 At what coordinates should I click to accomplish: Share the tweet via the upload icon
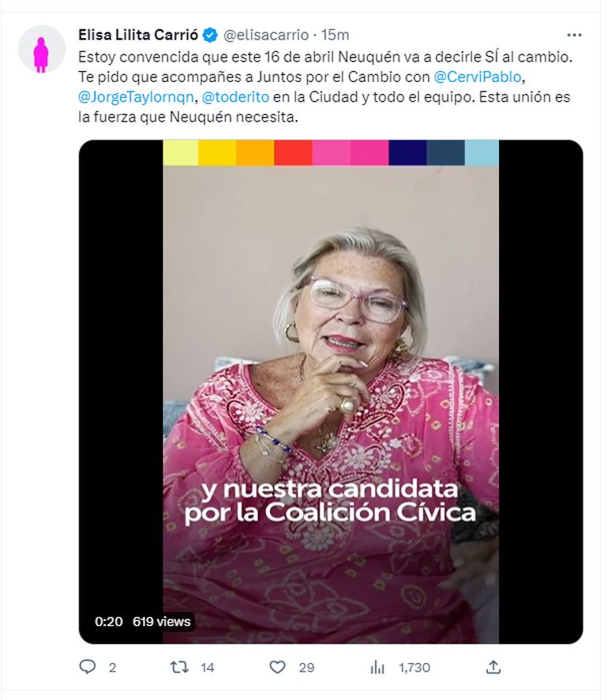[x=494, y=668]
